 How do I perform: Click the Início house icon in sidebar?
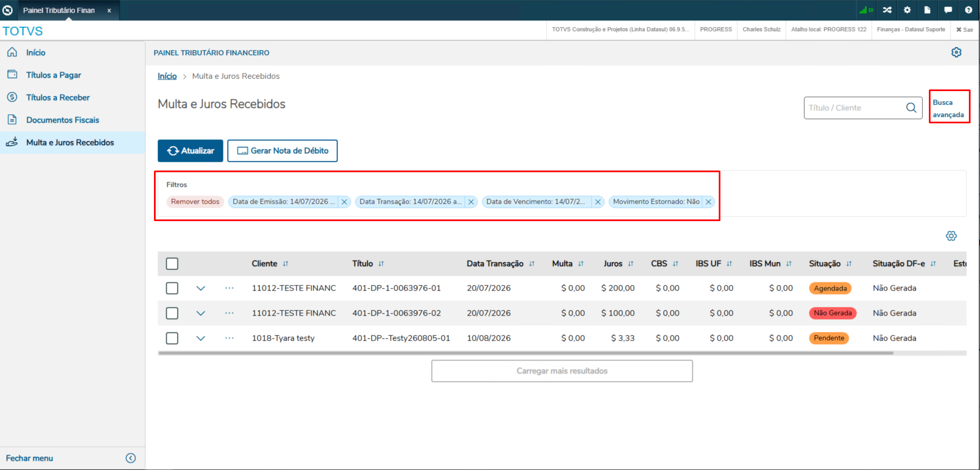(x=12, y=52)
